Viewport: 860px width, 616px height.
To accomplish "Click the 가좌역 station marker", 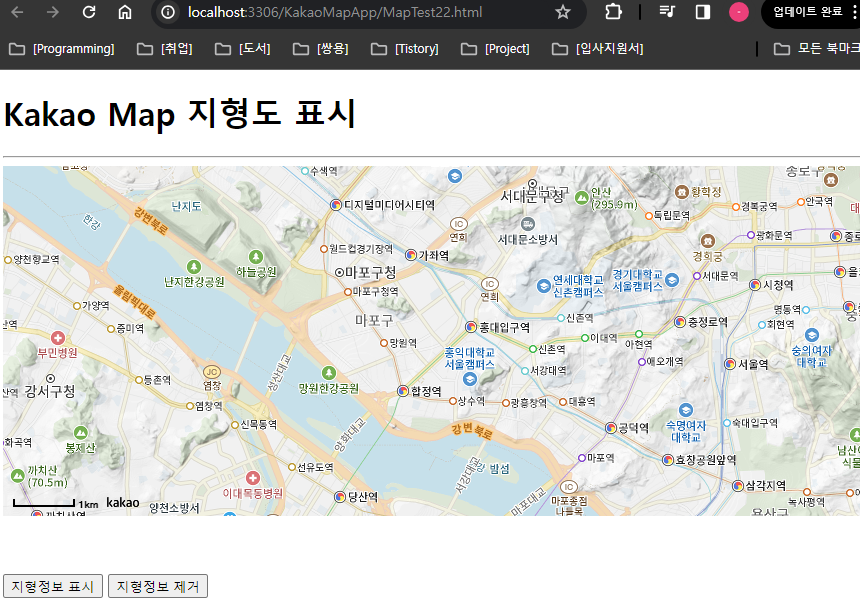I will [x=411, y=255].
